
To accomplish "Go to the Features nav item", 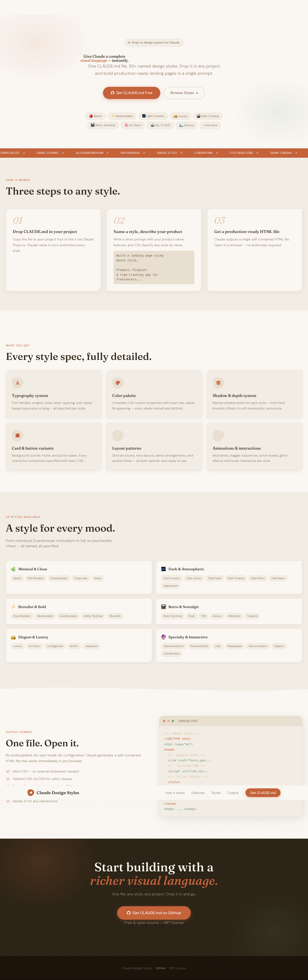I will click(x=198, y=793).
